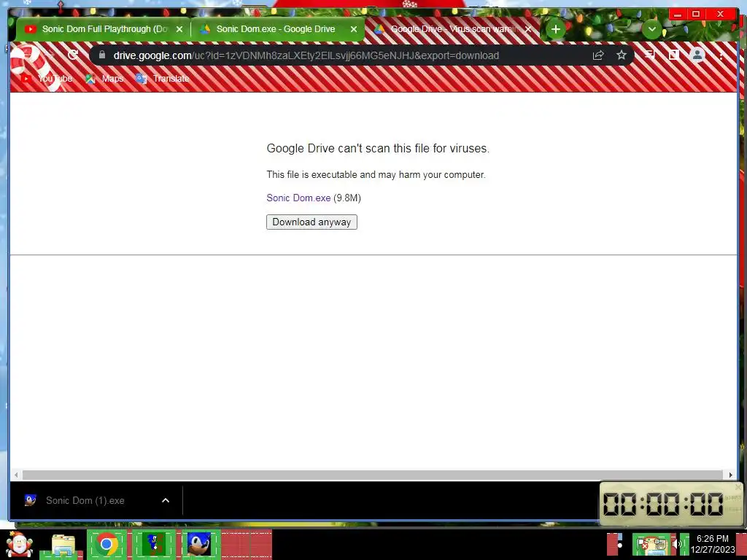
Task: Switch to Sonic Dom Full Playthrough YouTube tab
Action: (x=102, y=29)
